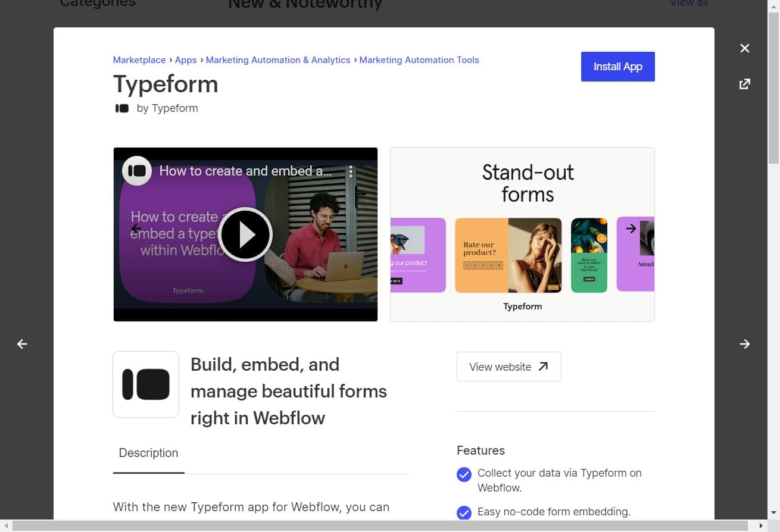This screenshot has height=532, width=780.
Task: Click the "Stand-out forms" screenshot
Action: click(522, 234)
